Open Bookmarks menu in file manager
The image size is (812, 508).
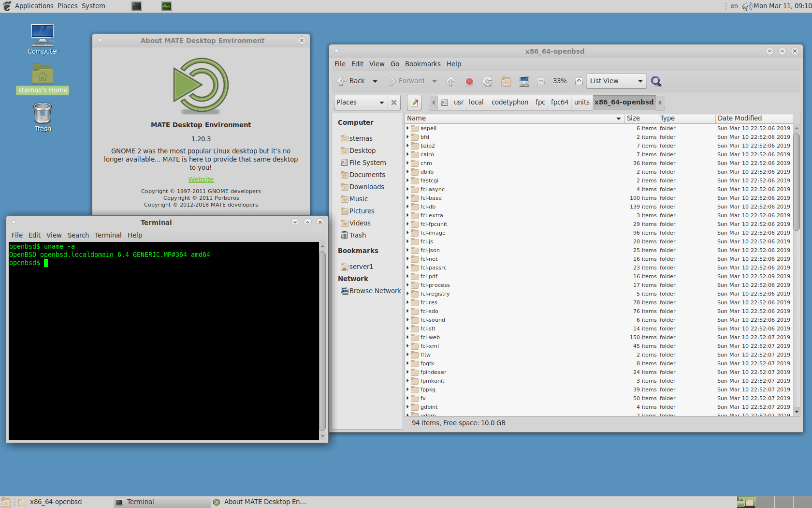tap(422, 64)
